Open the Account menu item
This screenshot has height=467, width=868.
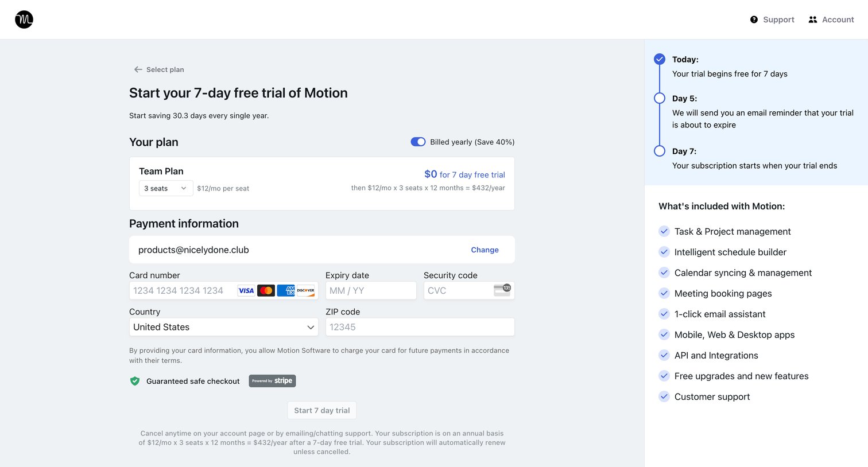(831, 20)
